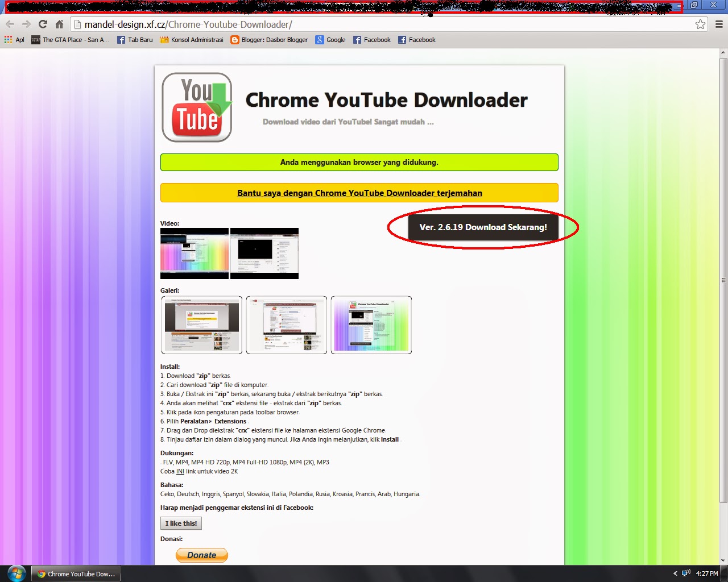Open the Tab Baru bookmark

point(135,40)
